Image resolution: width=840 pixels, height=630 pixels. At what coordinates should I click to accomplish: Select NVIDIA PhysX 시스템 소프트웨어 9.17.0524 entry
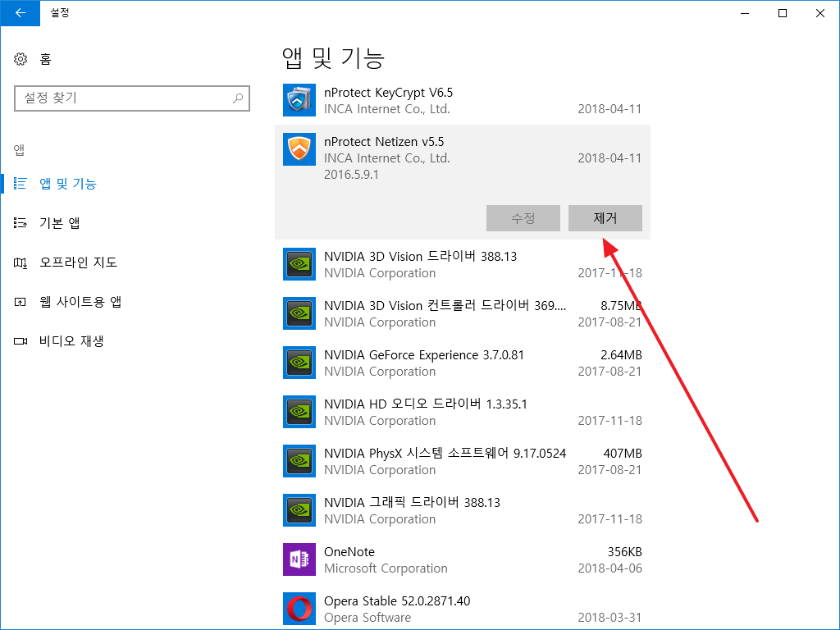[445, 453]
